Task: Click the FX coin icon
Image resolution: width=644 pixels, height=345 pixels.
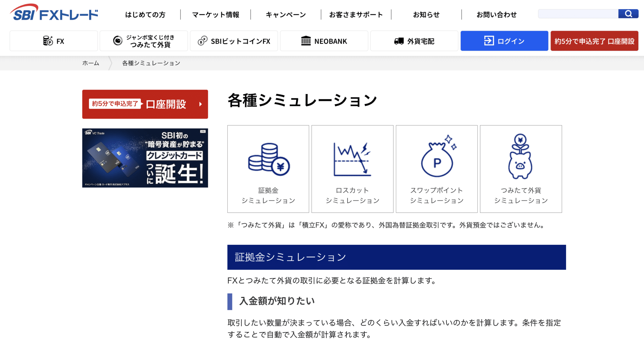Action: pos(48,41)
